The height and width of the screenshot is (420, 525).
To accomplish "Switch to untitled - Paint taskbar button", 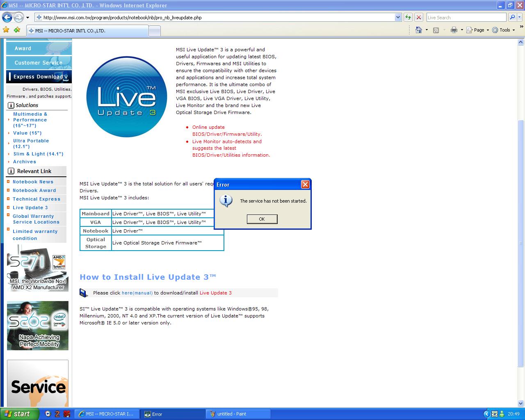I will tap(239, 414).
